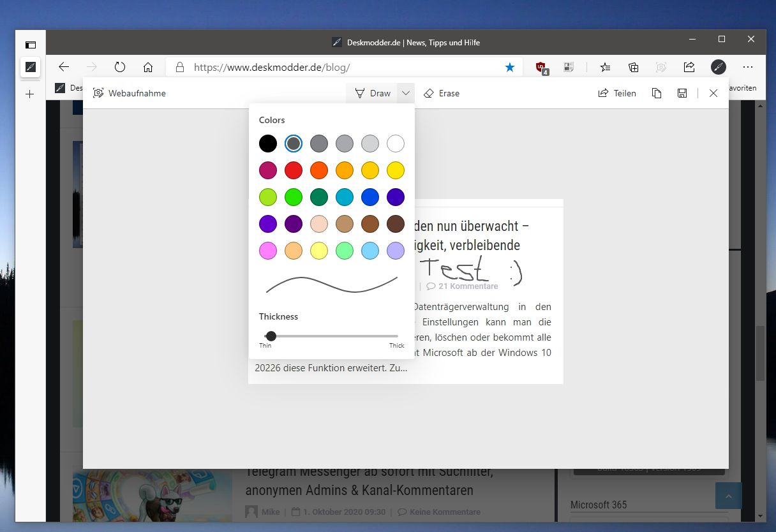The width and height of the screenshot is (776, 532).
Task: Open the Telegram Messenger article thumbnail
Action: (x=153, y=496)
